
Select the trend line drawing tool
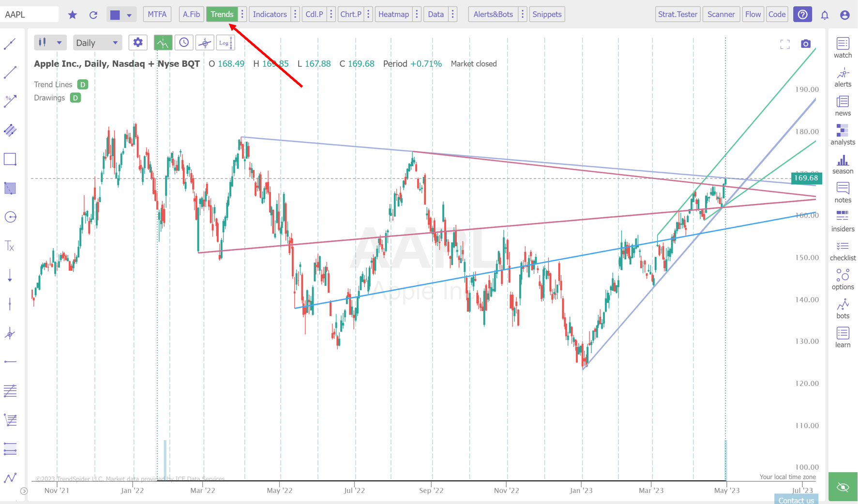[10, 44]
